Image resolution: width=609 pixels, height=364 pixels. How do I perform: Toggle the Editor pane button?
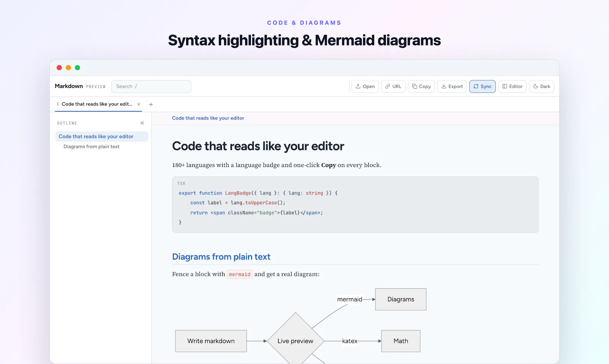(x=512, y=86)
